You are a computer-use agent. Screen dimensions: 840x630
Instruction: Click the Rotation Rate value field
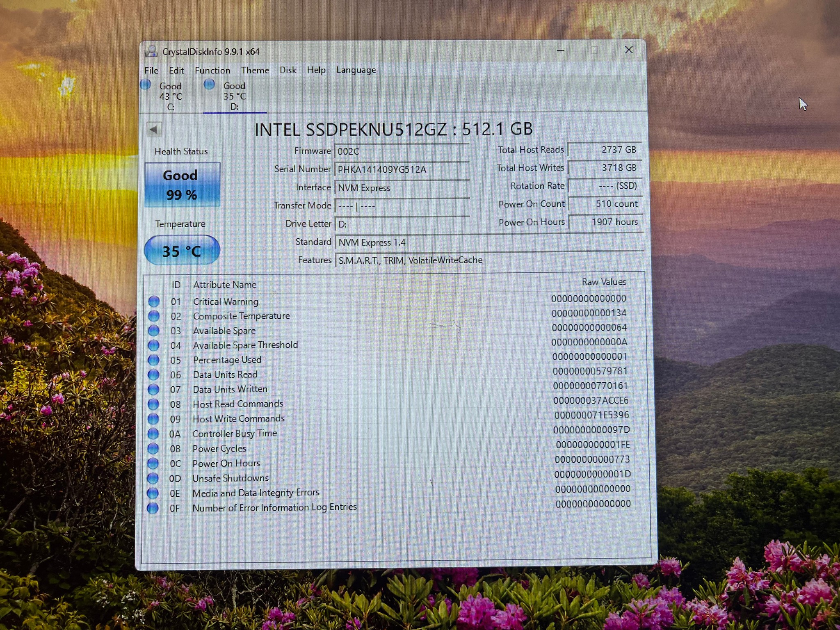click(605, 186)
